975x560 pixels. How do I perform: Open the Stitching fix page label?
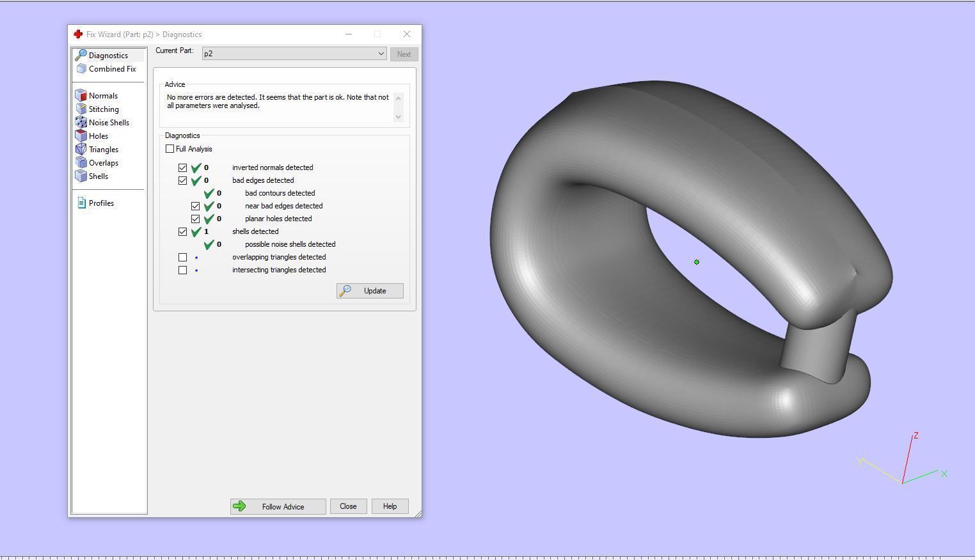[x=104, y=109]
